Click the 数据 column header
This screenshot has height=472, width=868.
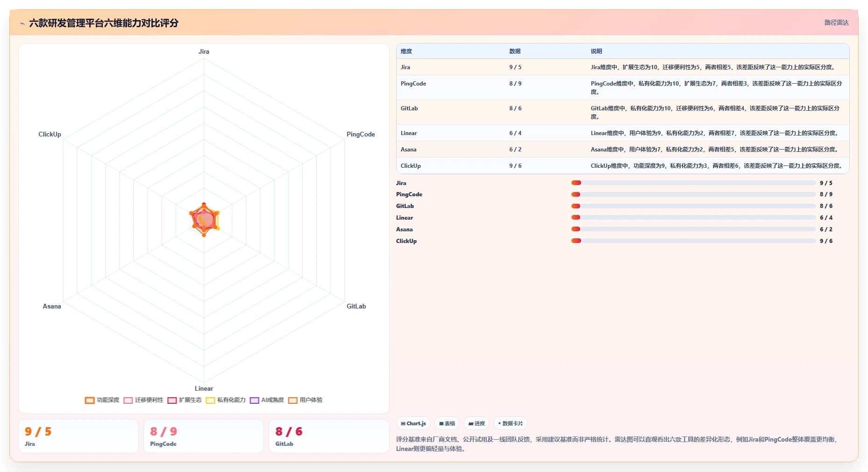tap(515, 51)
